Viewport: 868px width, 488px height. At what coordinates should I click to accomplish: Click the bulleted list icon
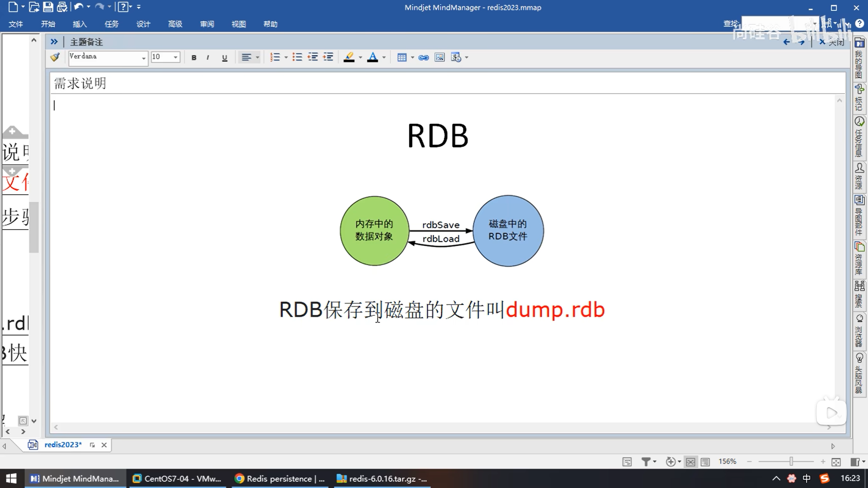coord(297,57)
